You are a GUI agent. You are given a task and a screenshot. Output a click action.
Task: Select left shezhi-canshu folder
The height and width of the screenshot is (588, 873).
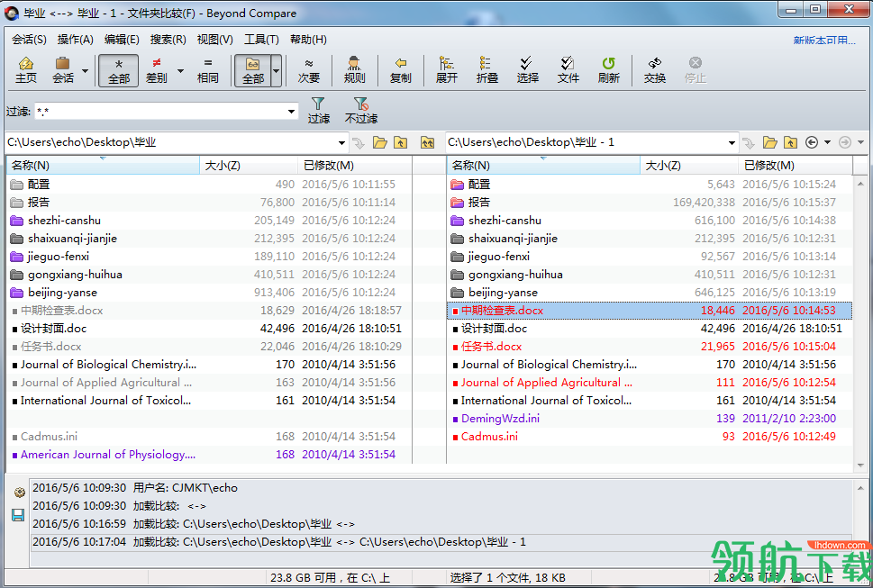point(209,221)
